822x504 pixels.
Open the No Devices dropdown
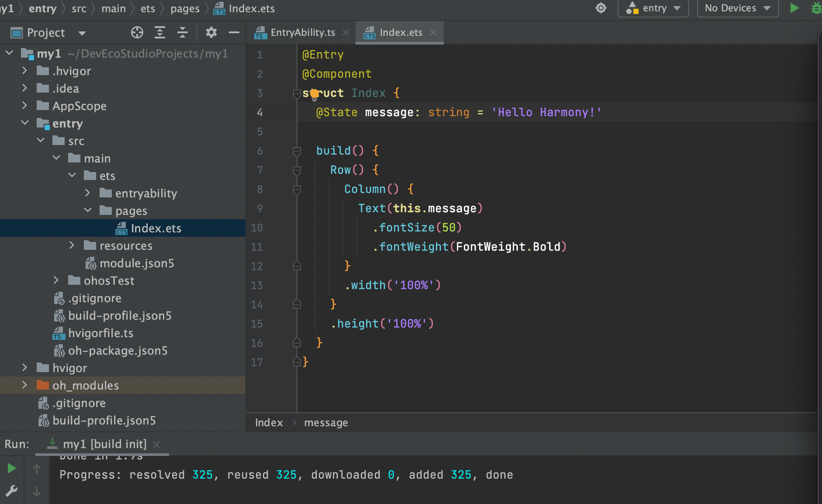737,8
